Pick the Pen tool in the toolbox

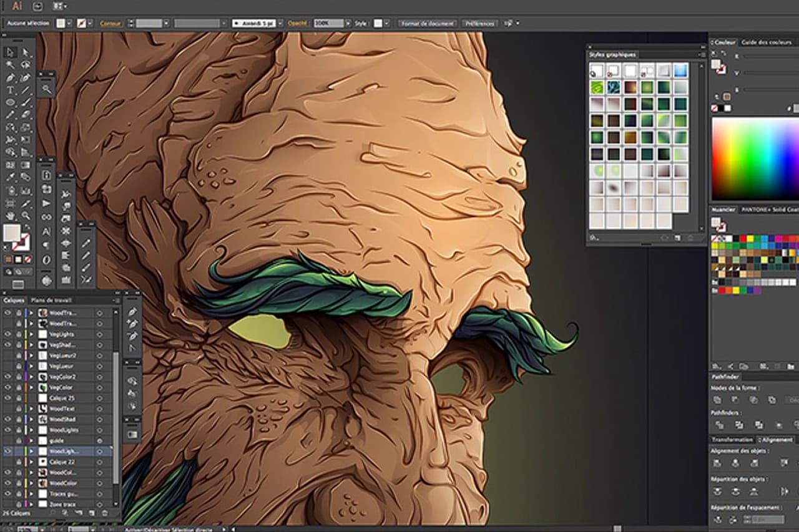11,78
